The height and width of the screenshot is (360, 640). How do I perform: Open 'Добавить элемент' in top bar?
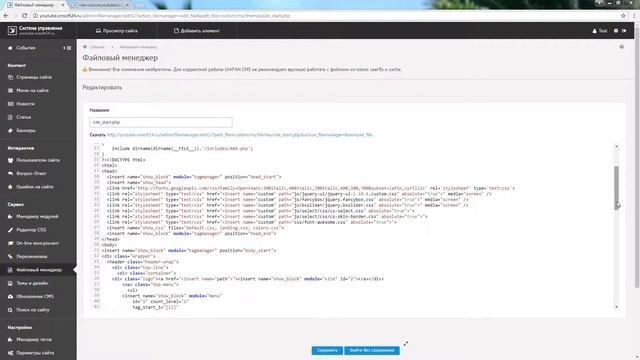click(197, 31)
